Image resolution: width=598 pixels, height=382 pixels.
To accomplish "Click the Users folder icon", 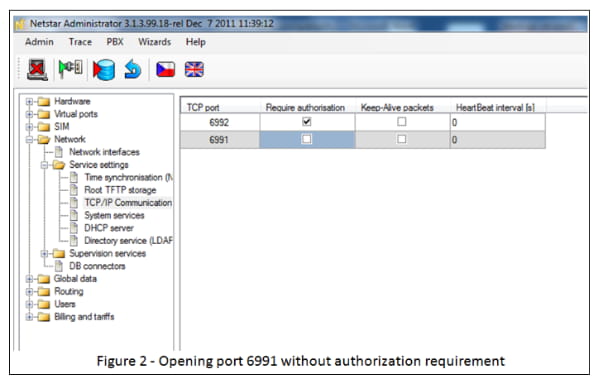I will (44, 304).
